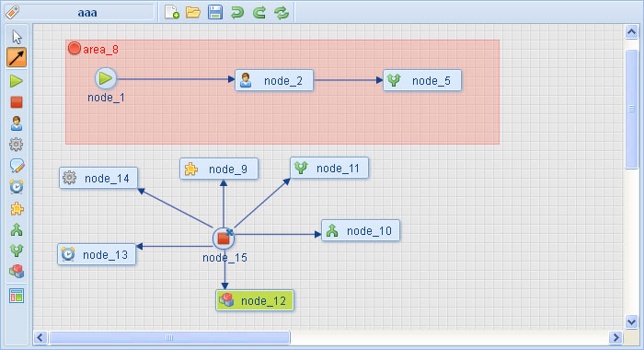Save the diagram with floppy icon

pos(215,12)
